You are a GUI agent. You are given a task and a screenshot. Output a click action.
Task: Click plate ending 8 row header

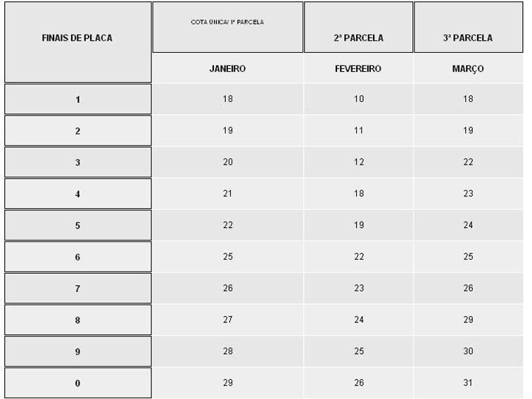point(77,320)
